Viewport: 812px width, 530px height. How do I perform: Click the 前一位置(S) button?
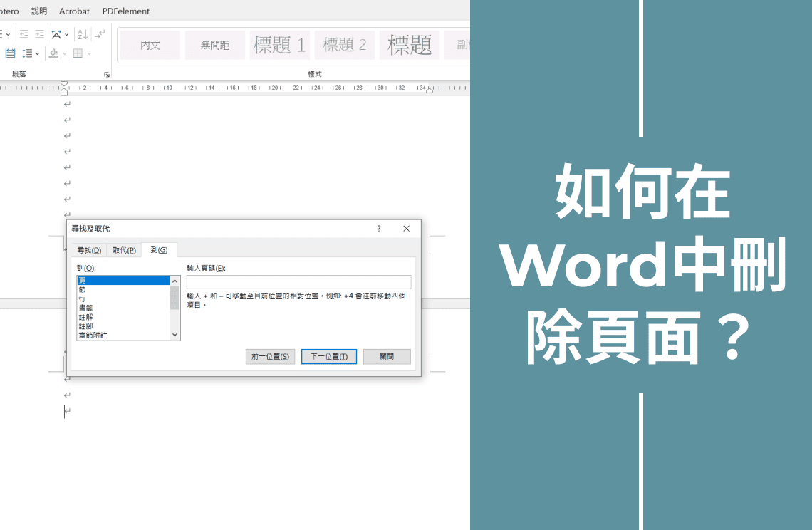tap(271, 356)
